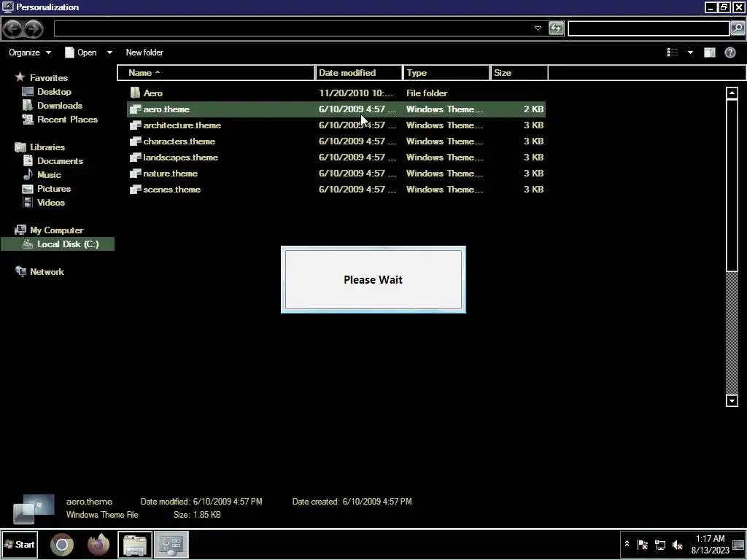
Task: Select the landscapes.theme file icon
Action: coord(135,157)
